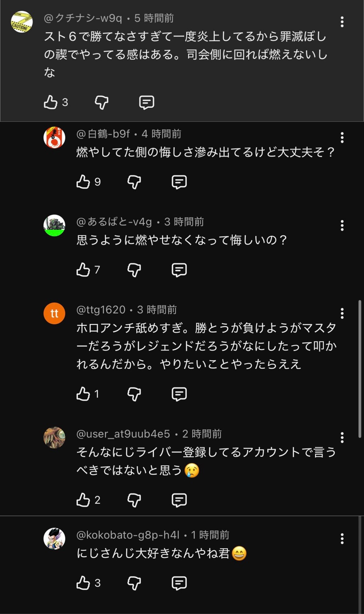Dislike the comment by @クチナシ-w9q
This screenshot has height=614, width=364.
point(101,102)
